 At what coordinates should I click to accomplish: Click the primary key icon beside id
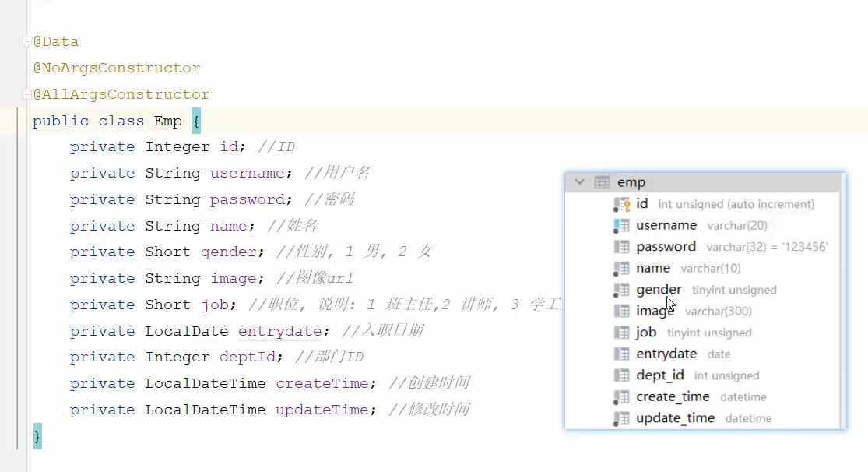(x=621, y=204)
